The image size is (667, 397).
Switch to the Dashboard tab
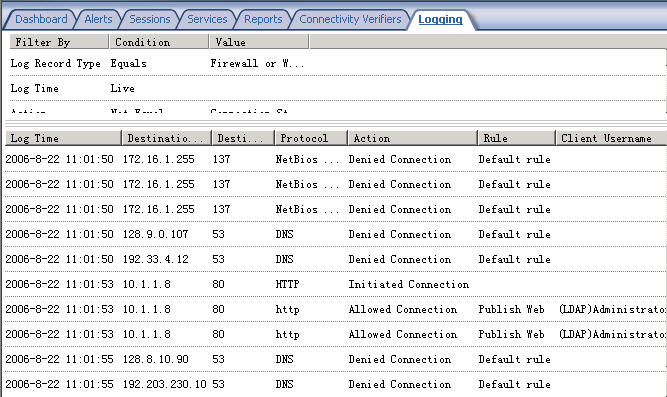41,19
